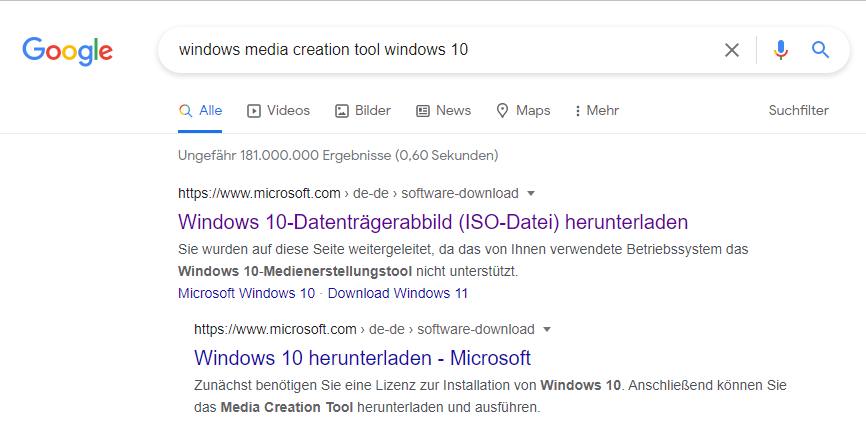Open Windows 10 herunterladen - Microsoft result
Image resolution: width=866 pixels, height=440 pixels.
tap(362, 357)
